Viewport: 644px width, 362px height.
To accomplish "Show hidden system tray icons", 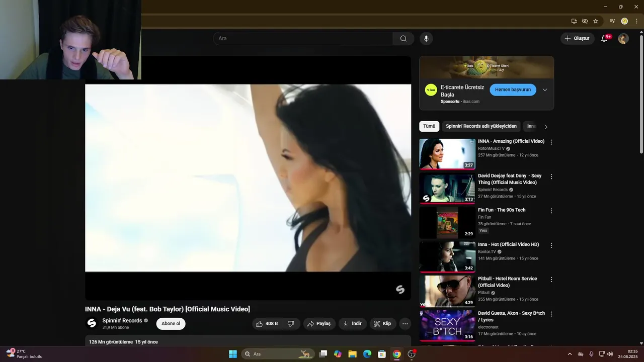I will [570, 354].
